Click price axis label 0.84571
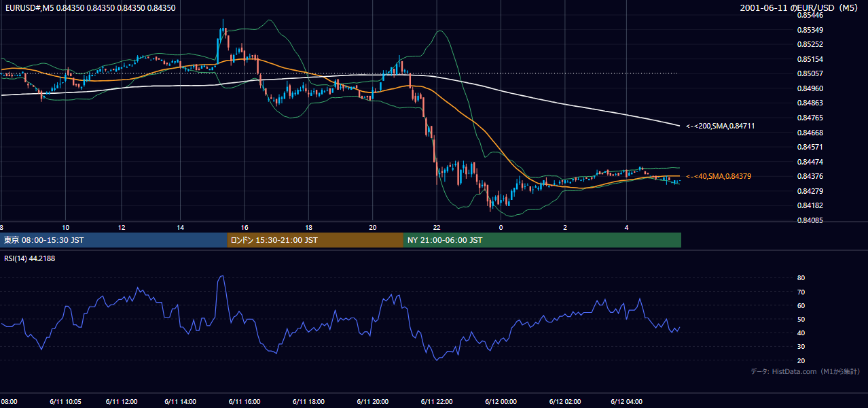868x408 pixels. coord(810,147)
